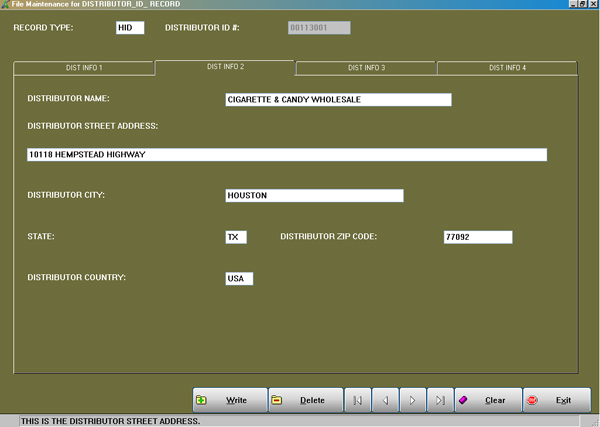Exit the file maintenance screen

pos(556,400)
